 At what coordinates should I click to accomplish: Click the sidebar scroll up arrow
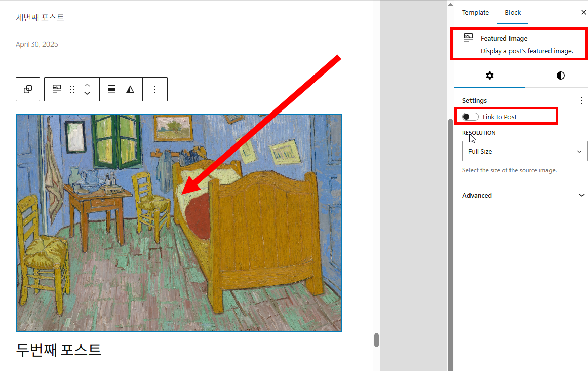coord(450,5)
